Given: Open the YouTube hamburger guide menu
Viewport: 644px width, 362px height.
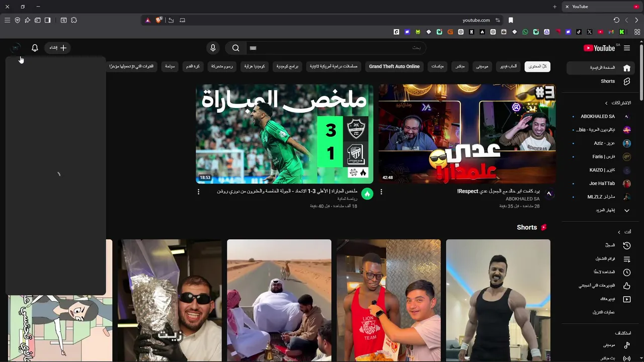Looking at the screenshot, I should [x=627, y=48].
